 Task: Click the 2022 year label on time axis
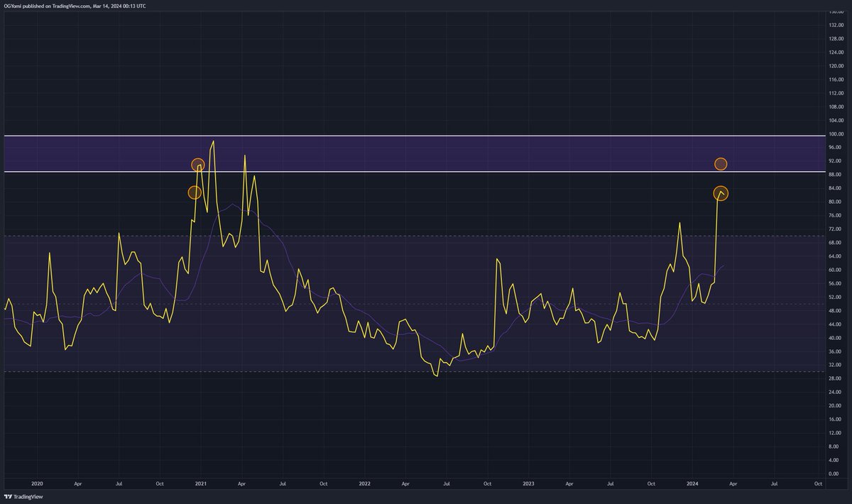364,483
